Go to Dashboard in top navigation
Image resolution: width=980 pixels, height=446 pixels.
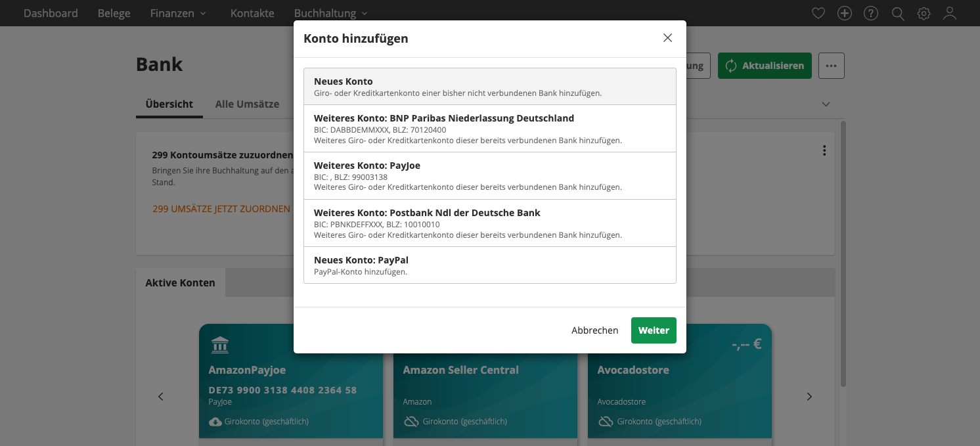(51, 13)
